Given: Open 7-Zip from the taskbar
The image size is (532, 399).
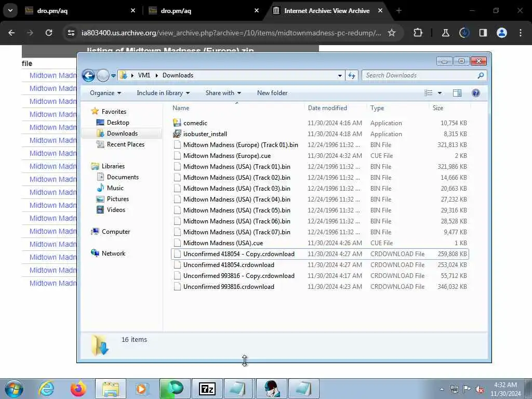Looking at the screenshot, I should tap(207, 389).
